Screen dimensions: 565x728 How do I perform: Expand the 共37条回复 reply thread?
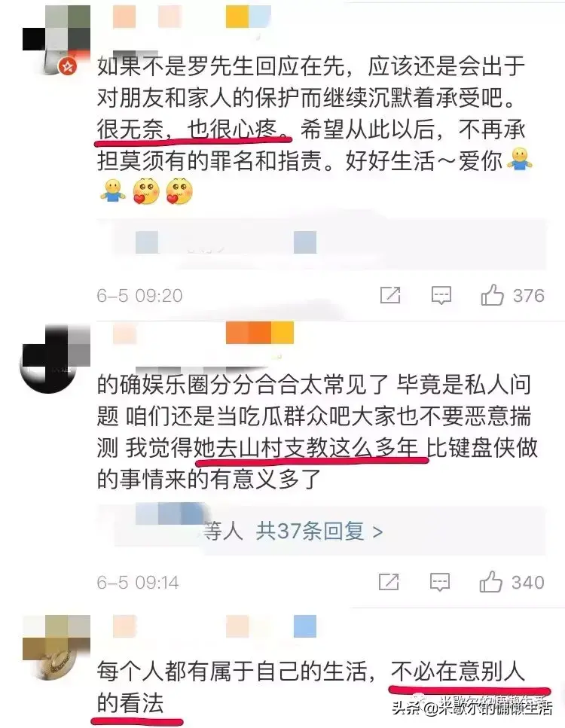coord(319,532)
